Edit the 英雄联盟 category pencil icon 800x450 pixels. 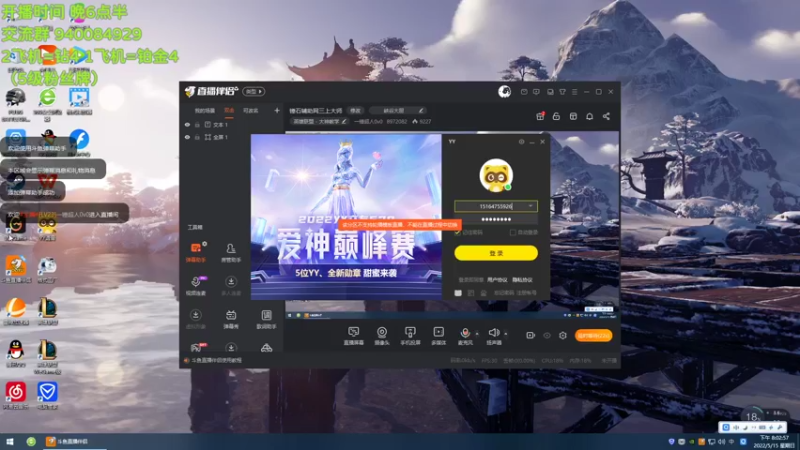coord(344,121)
